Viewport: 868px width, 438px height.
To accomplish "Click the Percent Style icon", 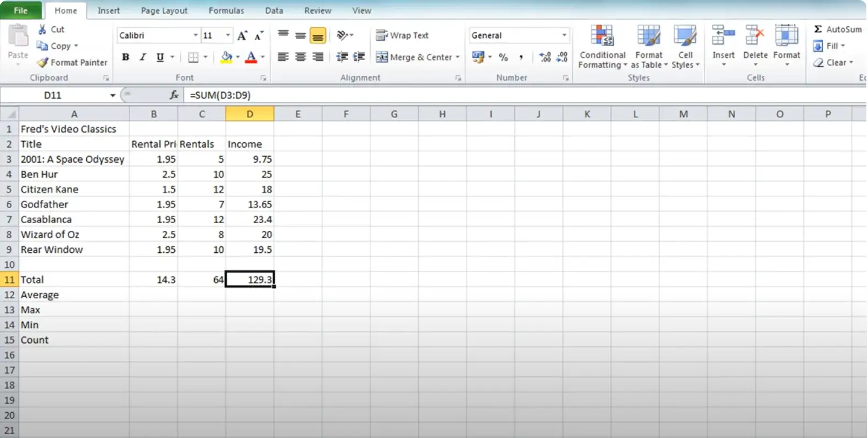I will coord(503,57).
